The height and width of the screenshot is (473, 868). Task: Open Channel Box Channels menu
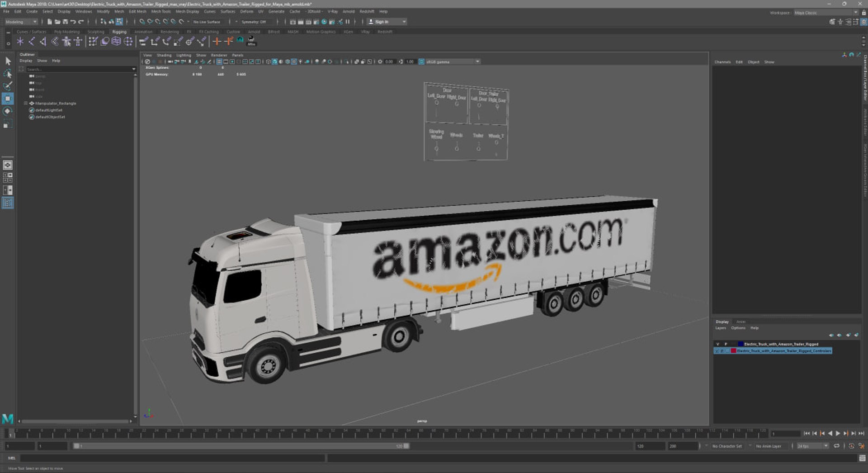tap(722, 62)
